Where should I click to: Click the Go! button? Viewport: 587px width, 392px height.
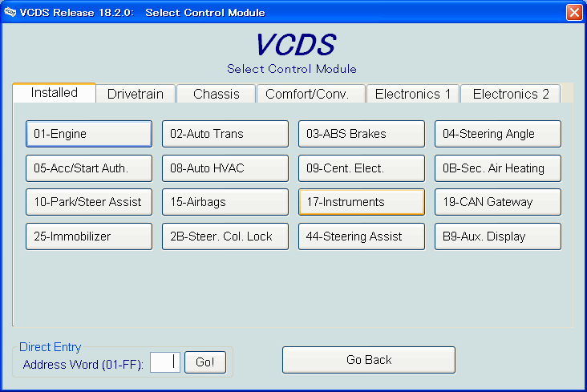[x=205, y=362]
